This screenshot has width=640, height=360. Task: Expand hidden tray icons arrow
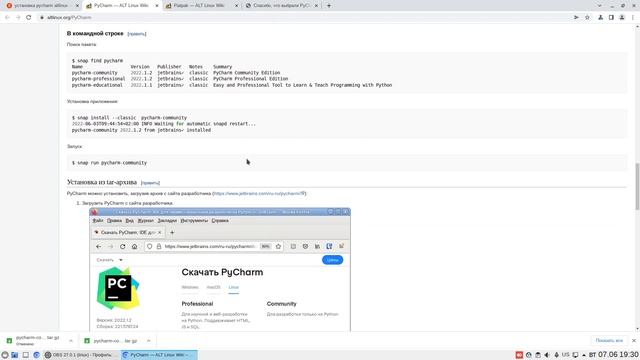pos(584,355)
